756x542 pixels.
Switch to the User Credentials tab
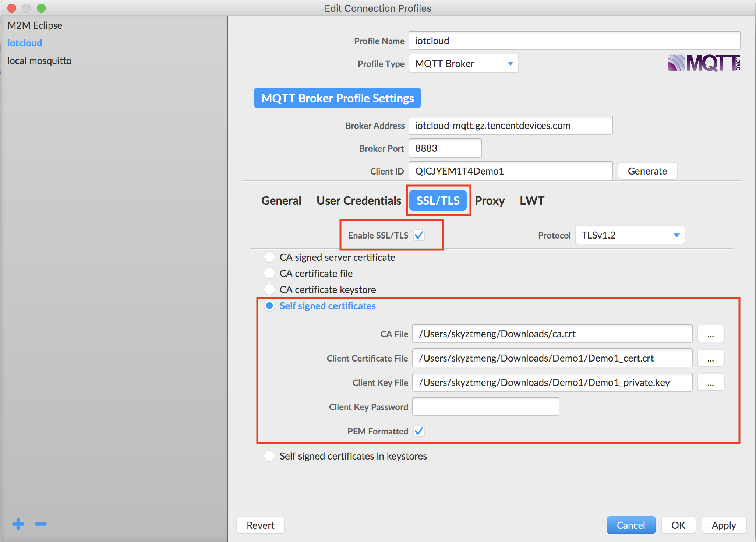click(x=358, y=200)
